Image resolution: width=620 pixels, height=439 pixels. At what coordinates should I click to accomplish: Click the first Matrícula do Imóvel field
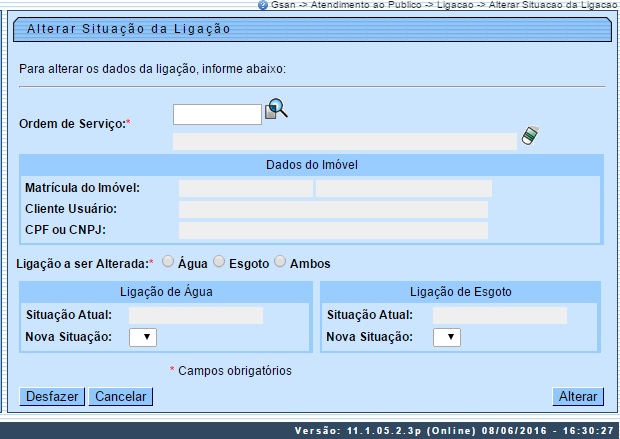click(x=246, y=188)
